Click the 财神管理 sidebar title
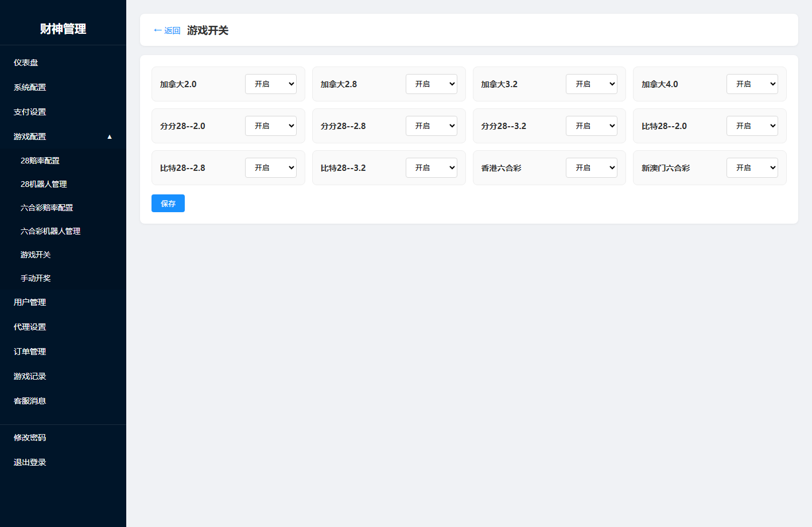 [x=63, y=29]
